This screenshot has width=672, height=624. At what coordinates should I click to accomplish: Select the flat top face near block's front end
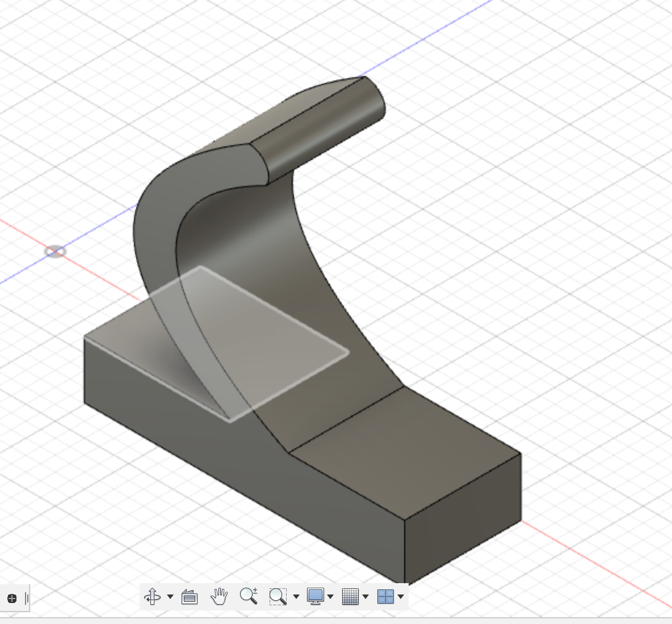tap(406, 454)
